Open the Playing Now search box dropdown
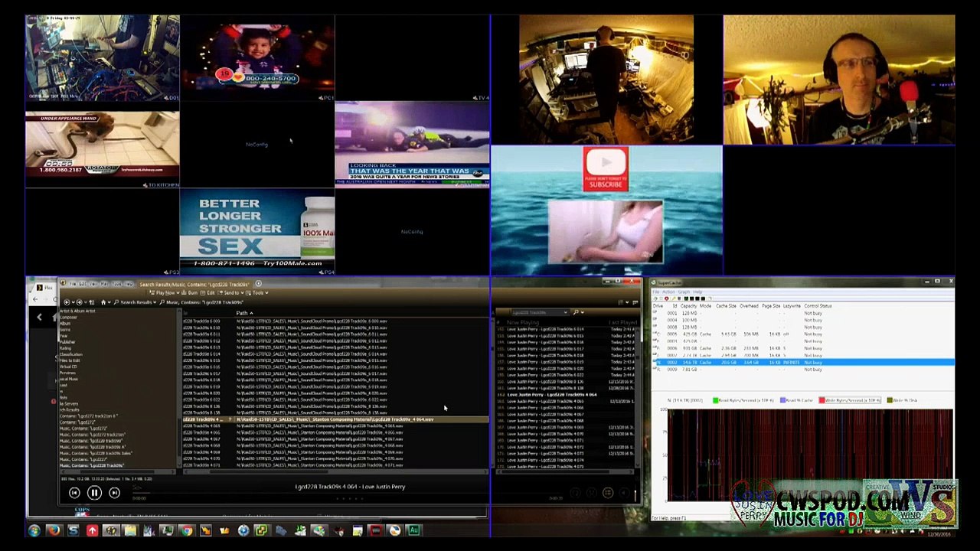Image resolution: width=980 pixels, height=551 pixels. click(566, 312)
